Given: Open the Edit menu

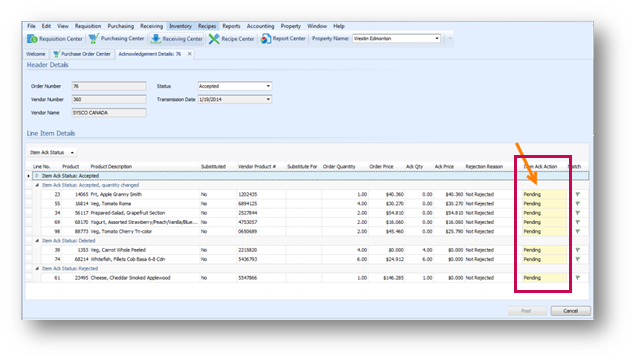Looking at the screenshot, I should (46, 26).
